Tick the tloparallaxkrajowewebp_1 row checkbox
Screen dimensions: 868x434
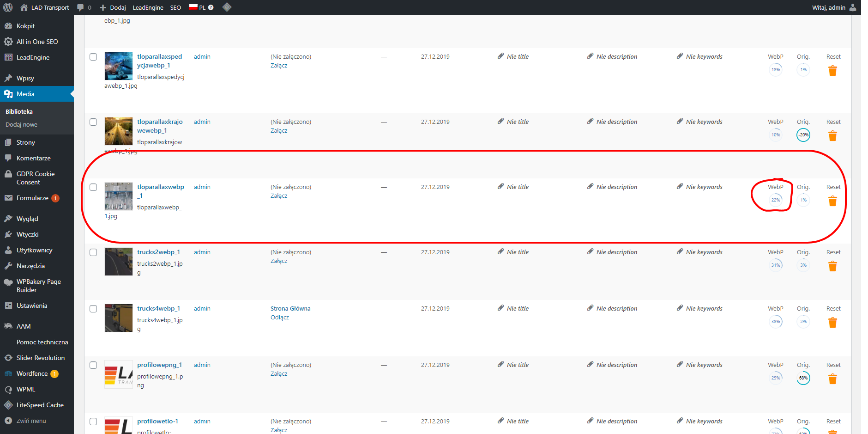(93, 122)
